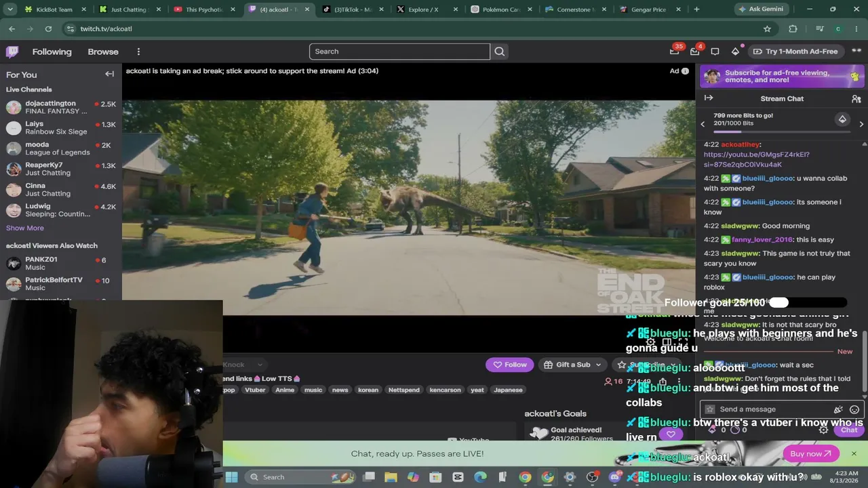Open the Chrome profile avatar
868x488 pixels.
838,29
